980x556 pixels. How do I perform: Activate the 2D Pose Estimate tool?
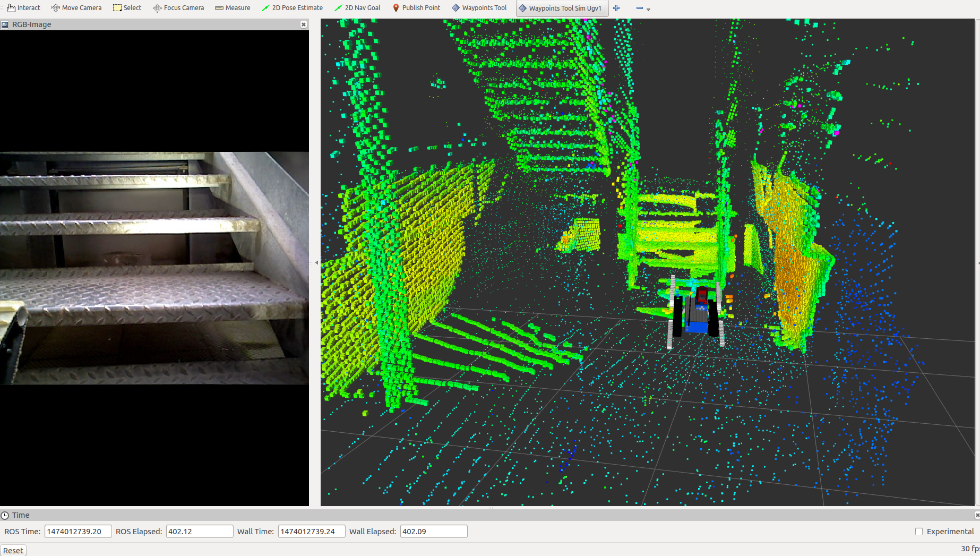point(293,8)
